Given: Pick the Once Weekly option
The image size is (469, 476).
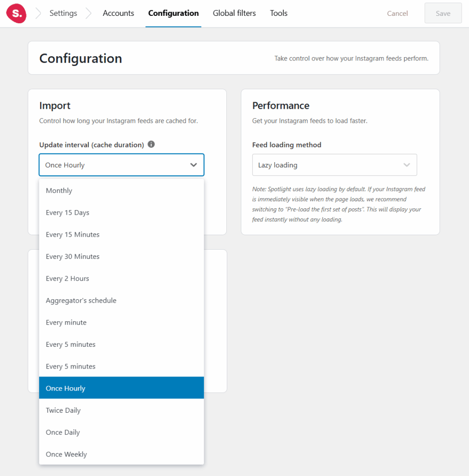Looking at the screenshot, I should click(66, 454).
